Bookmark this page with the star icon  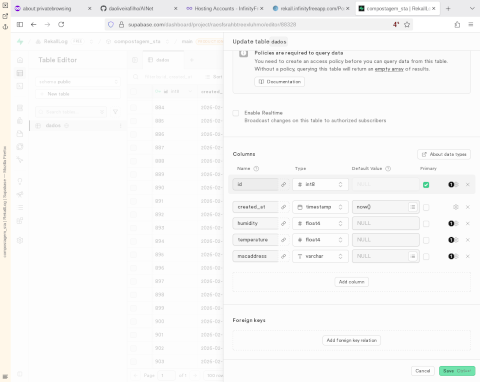click(407, 24)
